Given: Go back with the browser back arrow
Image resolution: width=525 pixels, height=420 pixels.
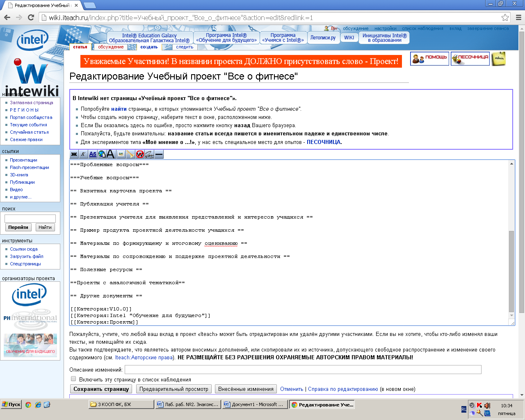Looking at the screenshot, I should point(7,17).
